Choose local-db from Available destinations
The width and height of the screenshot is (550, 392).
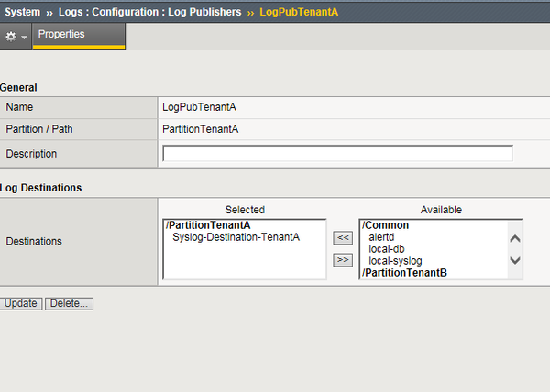386,249
